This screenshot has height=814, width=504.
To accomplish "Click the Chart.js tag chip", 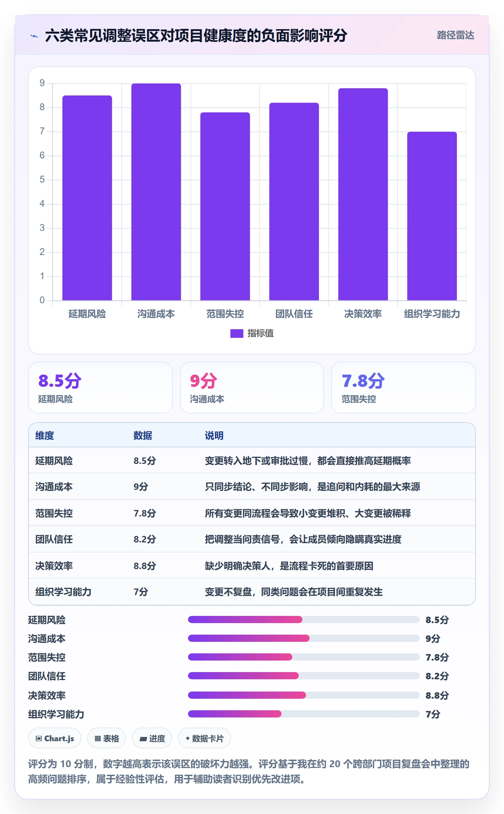I will pos(55,738).
